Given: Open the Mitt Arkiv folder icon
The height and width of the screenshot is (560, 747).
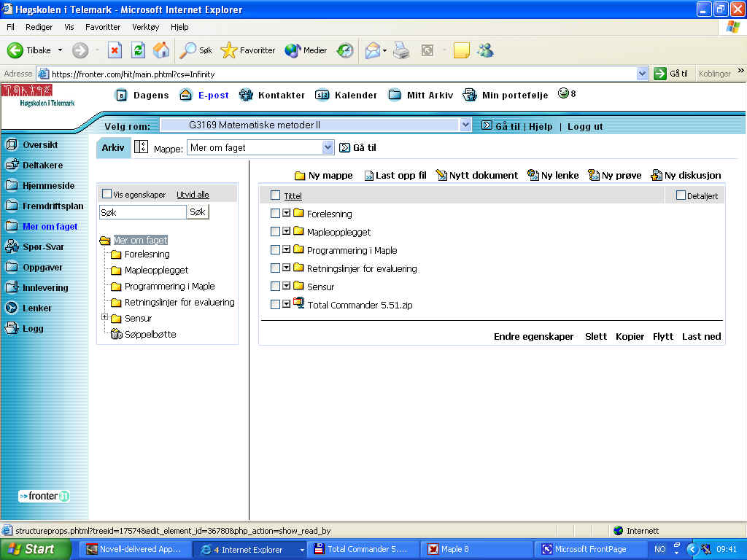Looking at the screenshot, I should (x=395, y=96).
